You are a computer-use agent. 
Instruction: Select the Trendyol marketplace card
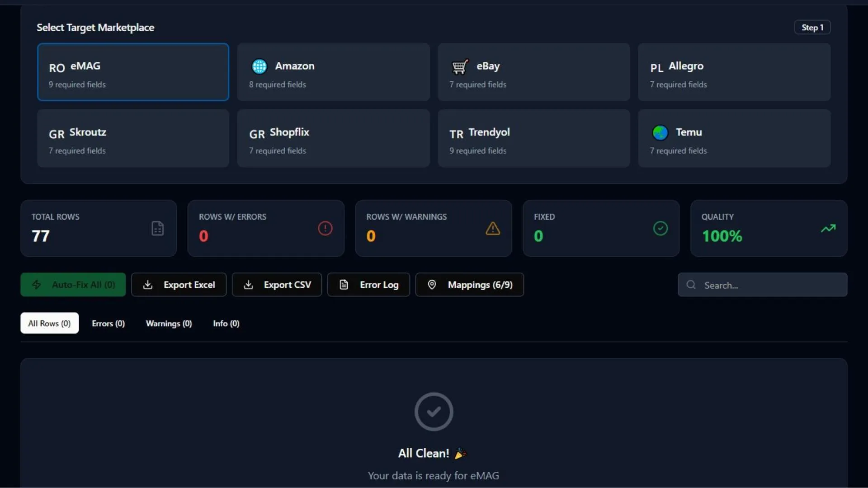click(x=533, y=138)
